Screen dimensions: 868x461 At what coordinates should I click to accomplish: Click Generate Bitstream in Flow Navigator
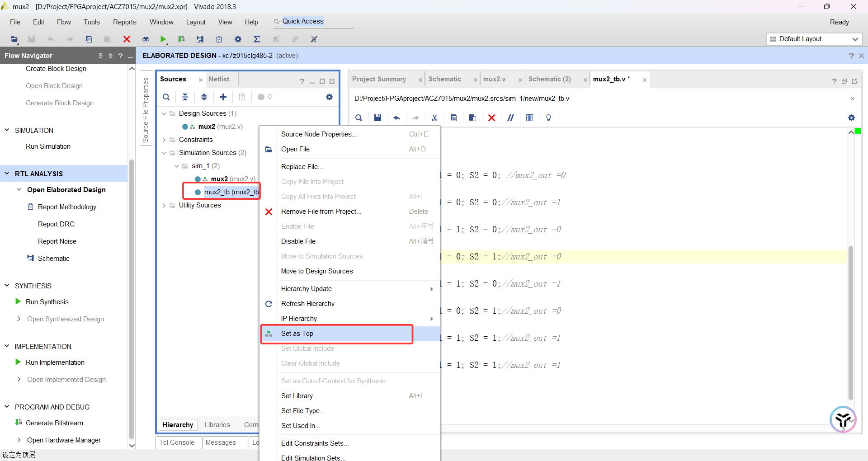tap(54, 423)
